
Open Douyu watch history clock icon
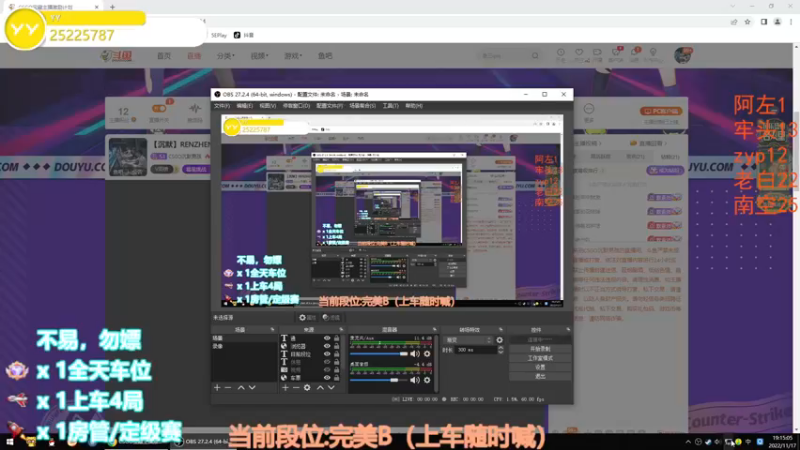[x=561, y=53]
